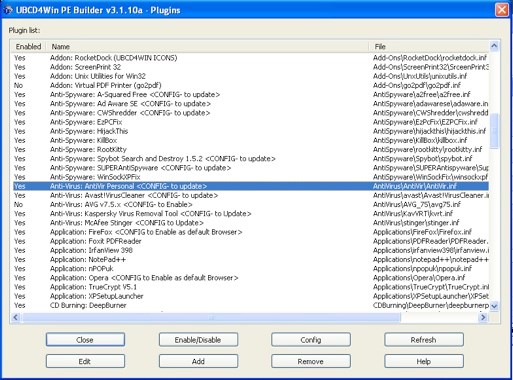Open the Help button
The image size is (513, 380).
click(424, 361)
